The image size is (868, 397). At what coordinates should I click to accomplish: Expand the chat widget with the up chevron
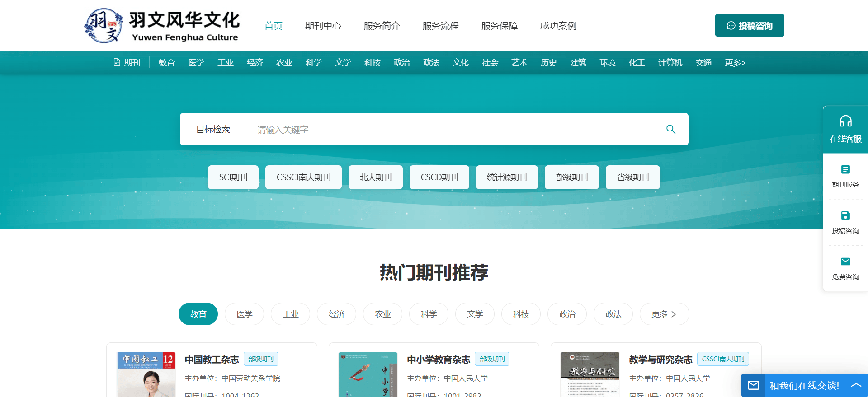[856, 385]
